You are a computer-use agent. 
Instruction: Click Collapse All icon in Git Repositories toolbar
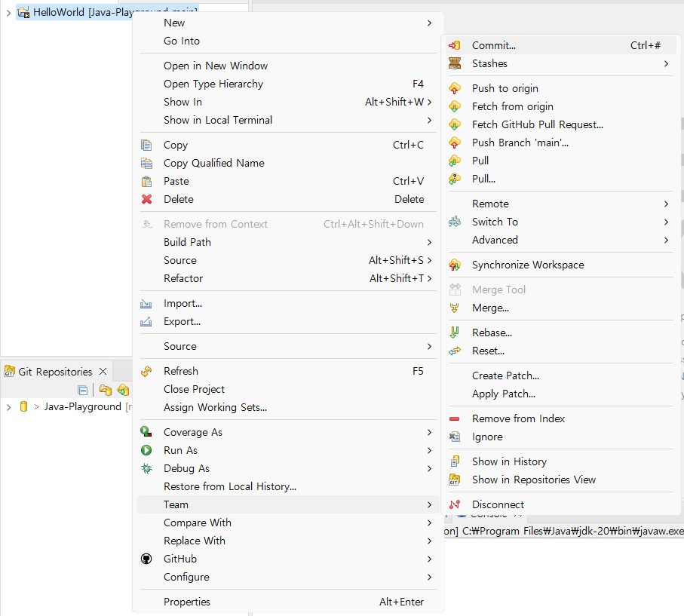pos(82,390)
